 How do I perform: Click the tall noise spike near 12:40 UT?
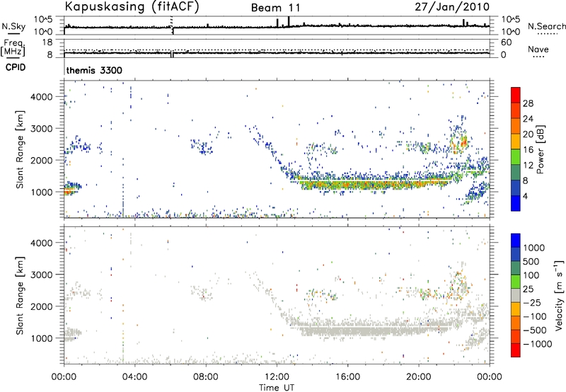click(289, 21)
